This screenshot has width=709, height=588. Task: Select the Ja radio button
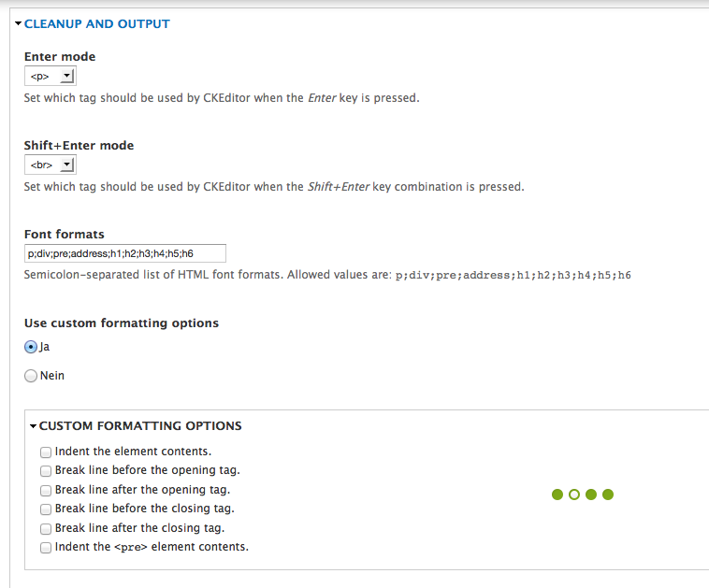32,347
